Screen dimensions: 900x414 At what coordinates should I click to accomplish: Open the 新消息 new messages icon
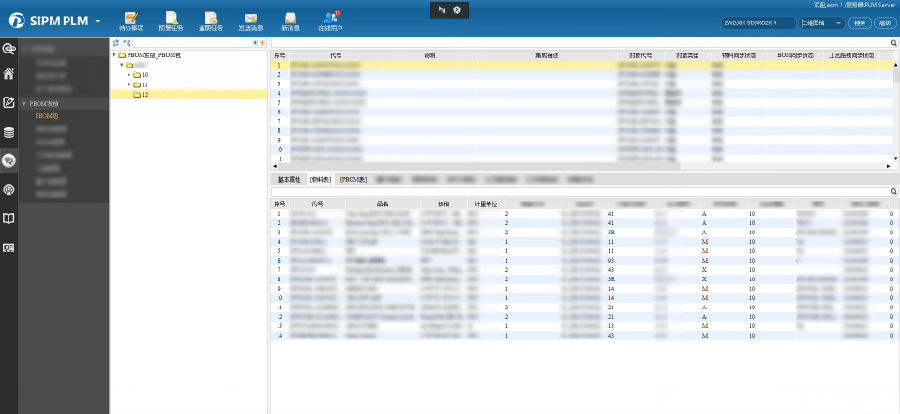290,21
